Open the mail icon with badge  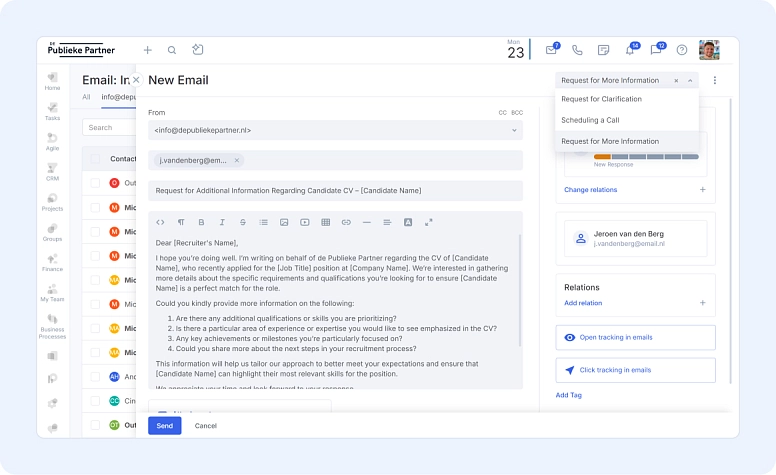(551, 49)
